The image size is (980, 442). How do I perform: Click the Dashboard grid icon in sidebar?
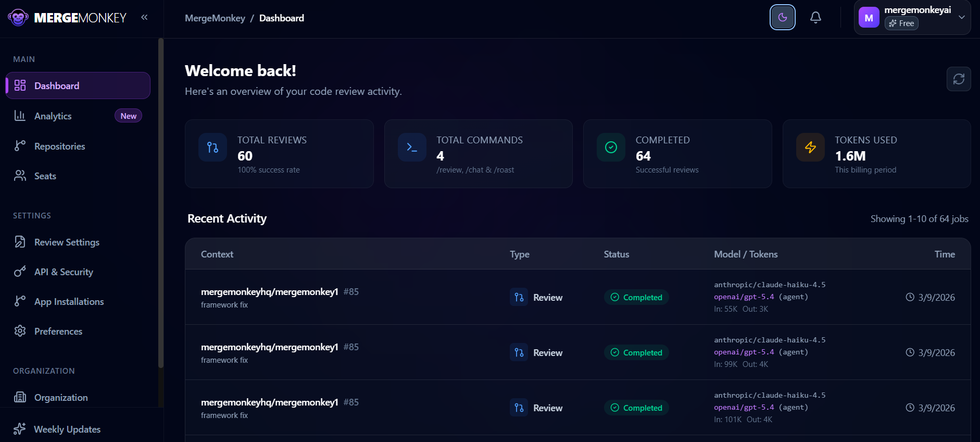click(x=20, y=85)
